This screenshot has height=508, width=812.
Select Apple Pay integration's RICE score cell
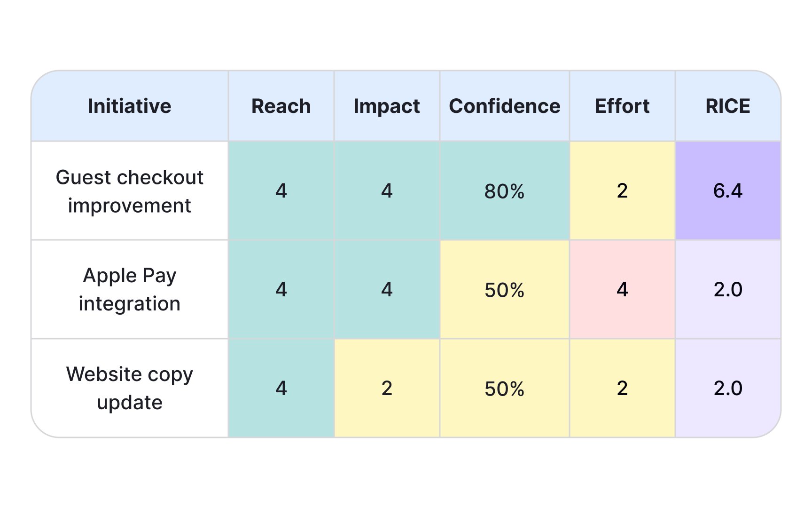728,289
